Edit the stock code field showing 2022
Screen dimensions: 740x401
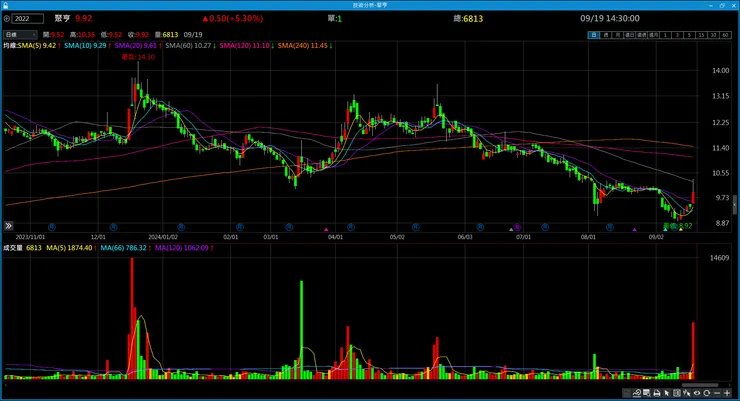click(x=28, y=19)
